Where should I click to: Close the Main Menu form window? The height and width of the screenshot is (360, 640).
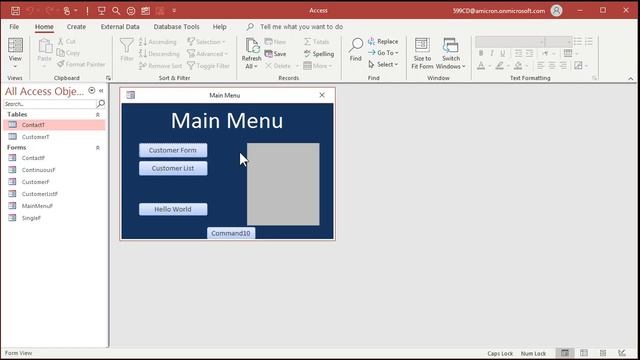tap(322, 95)
